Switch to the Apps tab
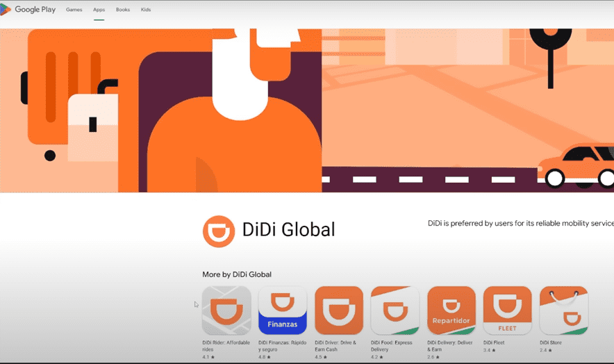The image size is (614, 364). tap(99, 10)
